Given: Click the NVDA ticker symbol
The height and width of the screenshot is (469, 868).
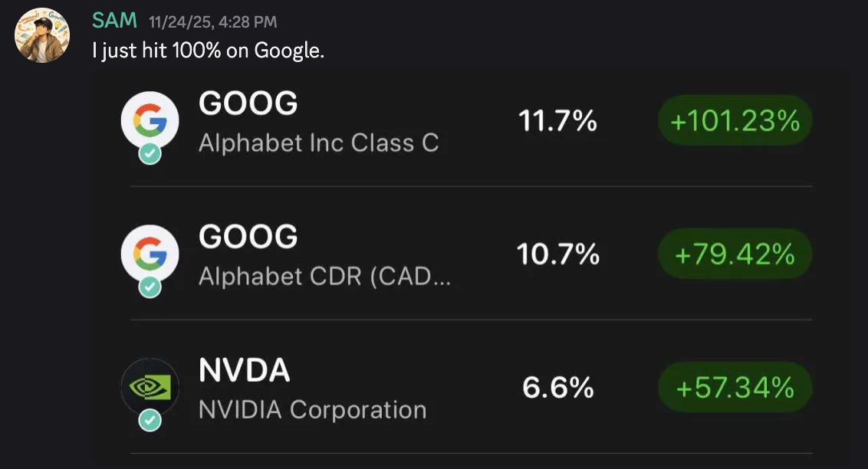Looking at the screenshot, I should pos(244,370).
